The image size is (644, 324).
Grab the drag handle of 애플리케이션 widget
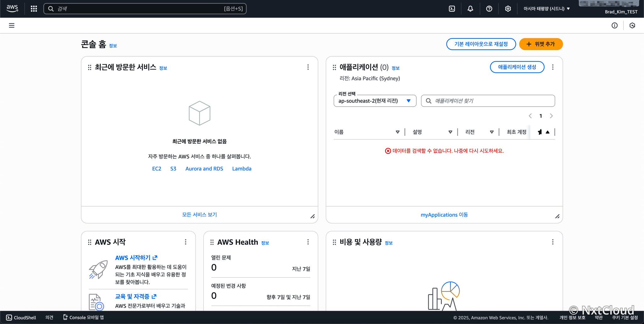coord(334,67)
